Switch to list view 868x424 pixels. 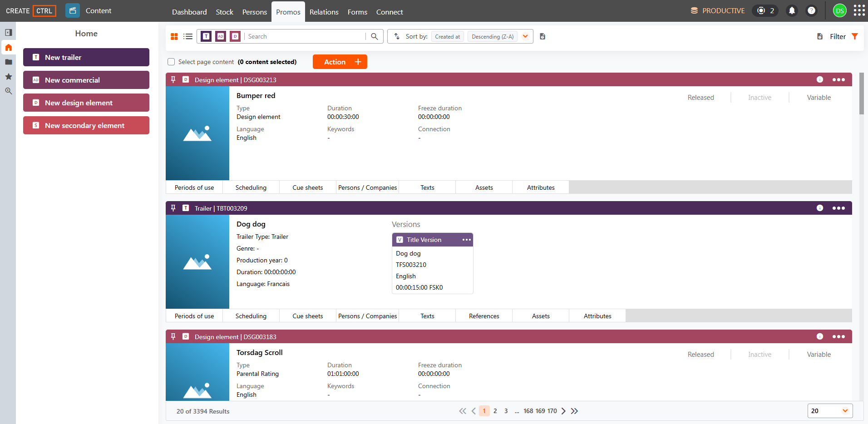coord(188,37)
